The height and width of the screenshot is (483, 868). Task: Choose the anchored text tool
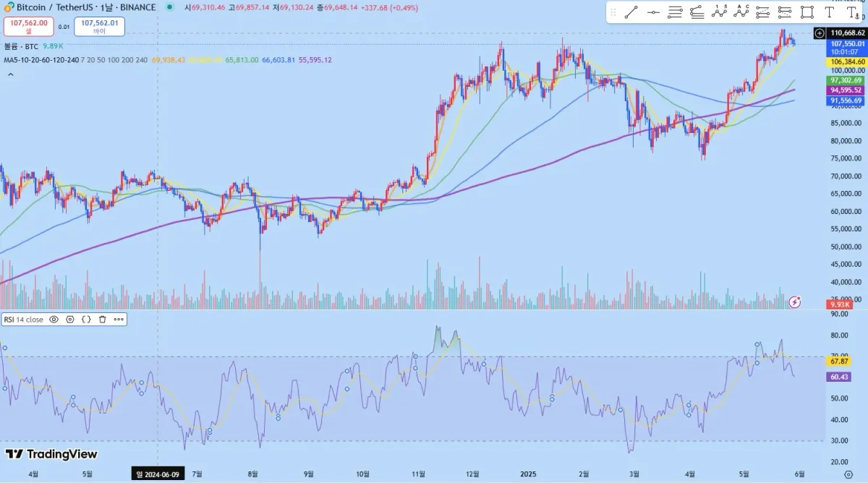tap(852, 12)
